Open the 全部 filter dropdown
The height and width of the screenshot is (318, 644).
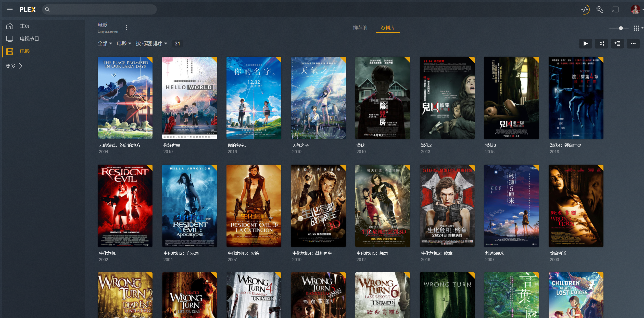pos(105,43)
